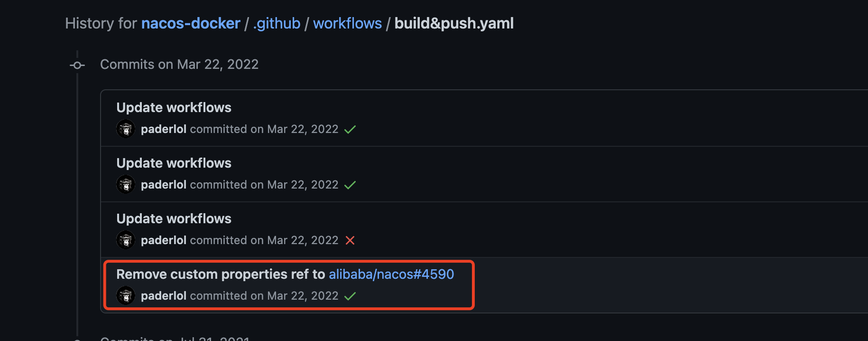Viewport: 868px width, 341px height.
Task: Open the workflows folder link
Action: [347, 23]
